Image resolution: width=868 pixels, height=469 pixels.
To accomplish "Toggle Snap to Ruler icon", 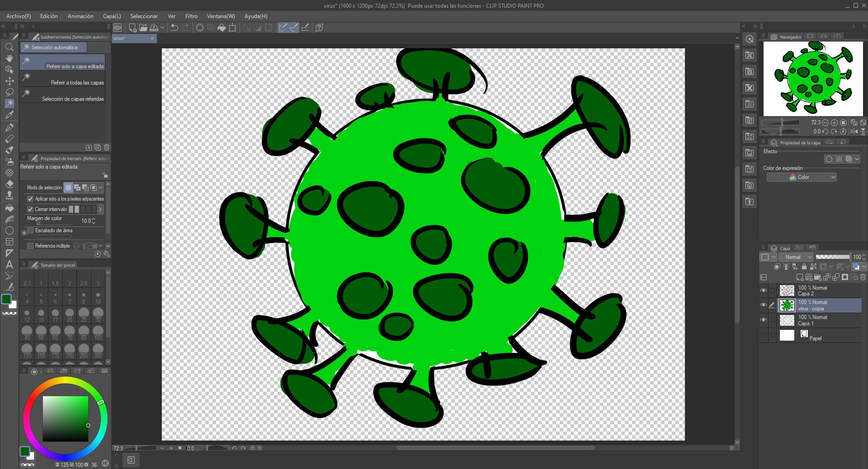I will [283, 28].
